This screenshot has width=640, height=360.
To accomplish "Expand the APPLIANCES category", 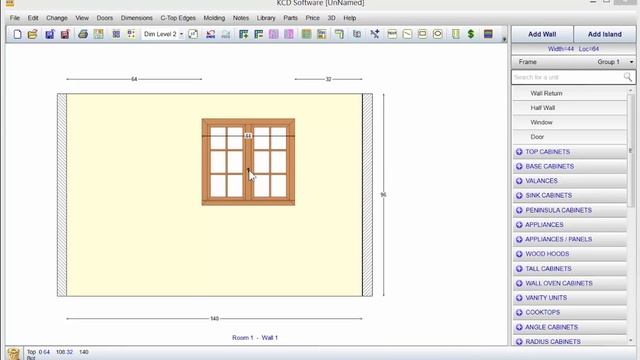I will 570,225.
